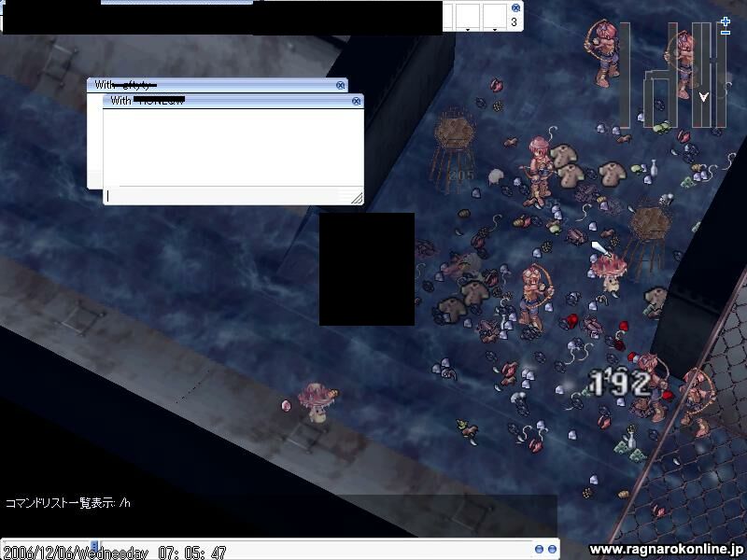The image size is (747, 560).
Task: Close the 'With gftyty' whisper window
Action: (340, 85)
